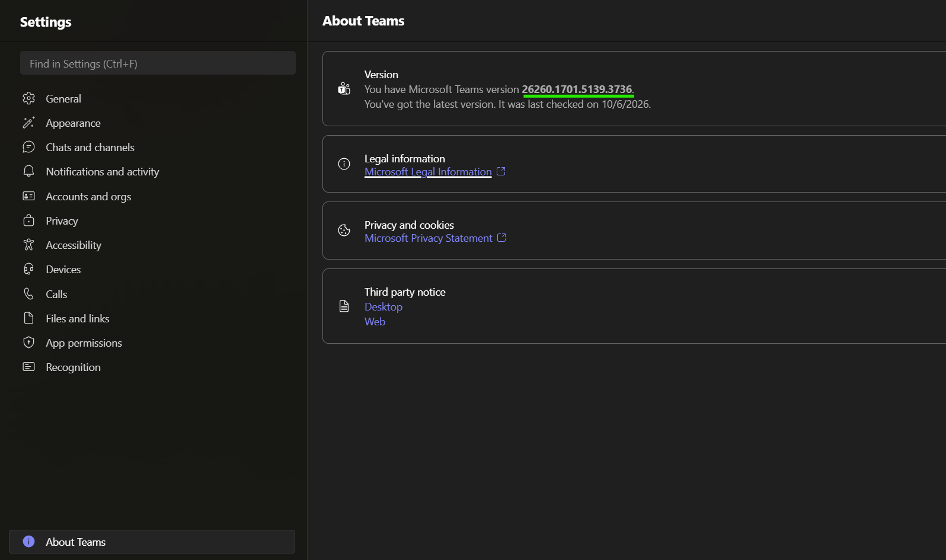946x560 pixels.
Task: Click the Calls phone icon
Action: [28, 294]
